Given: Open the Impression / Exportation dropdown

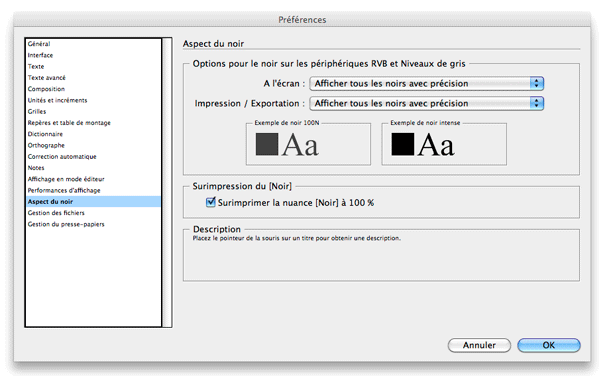Looking at the screenshot, I should tap(426, 103).
